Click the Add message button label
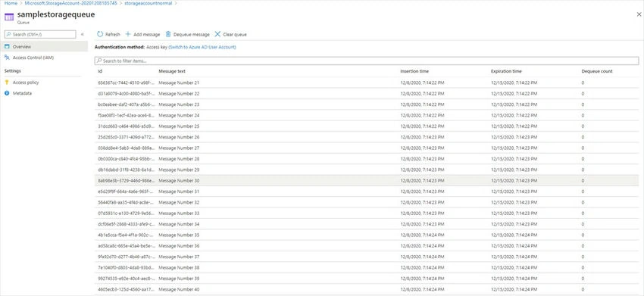Image resolution: width=644 pixels, height=296 pixels. (x=147, y=35)
